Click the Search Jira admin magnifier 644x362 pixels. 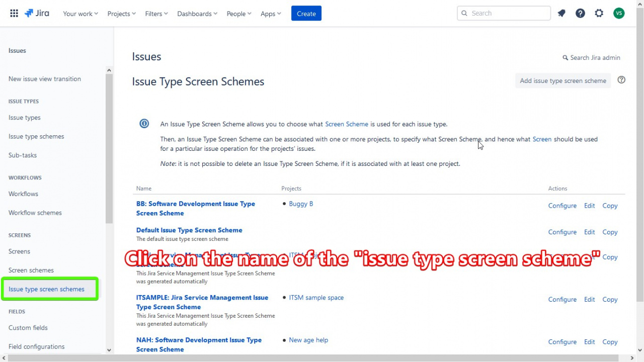[565, 58]
